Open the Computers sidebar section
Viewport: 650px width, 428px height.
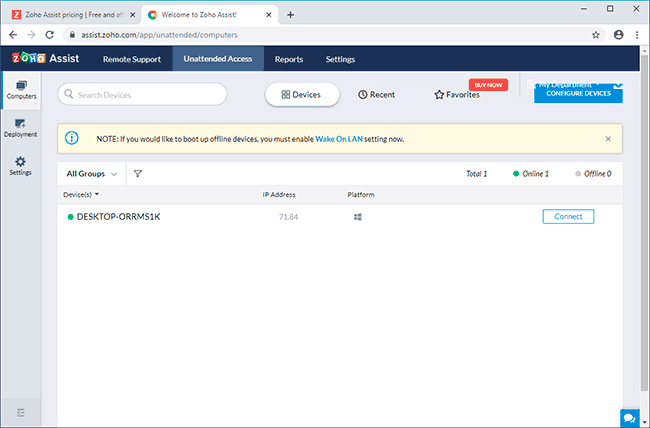pos(21,90)
